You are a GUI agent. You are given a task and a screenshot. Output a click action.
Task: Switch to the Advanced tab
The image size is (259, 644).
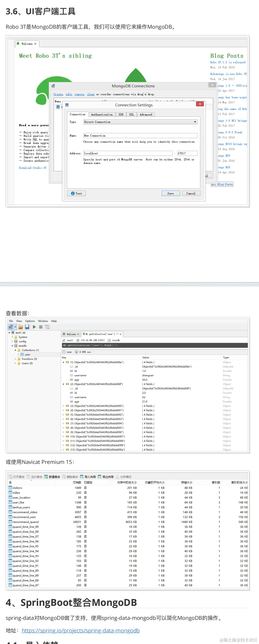(146, 114)
